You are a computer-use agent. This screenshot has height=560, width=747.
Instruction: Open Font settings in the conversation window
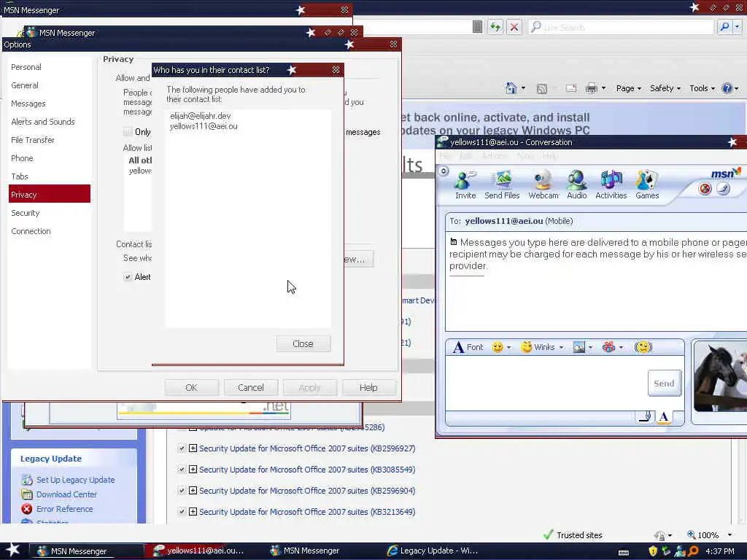point(468,347)
